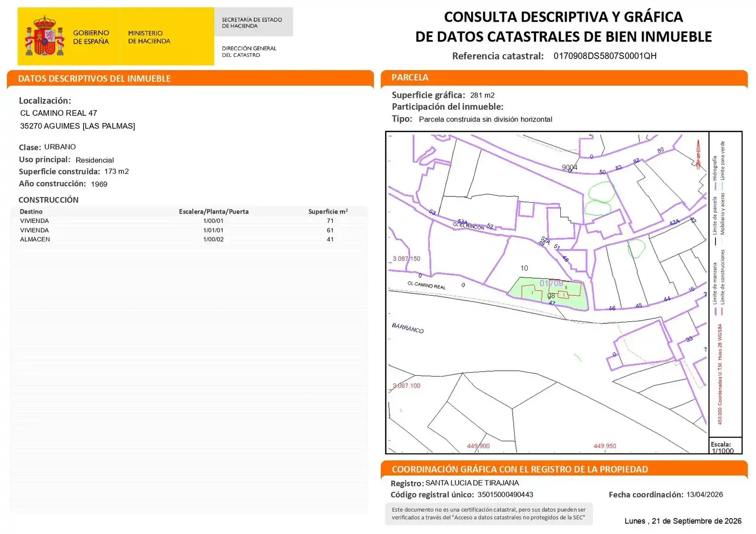The width and height of the screenshot is (756, 534).
Task: Select graphic surface value "281 m2"
Action: click(x=482, y=95)
